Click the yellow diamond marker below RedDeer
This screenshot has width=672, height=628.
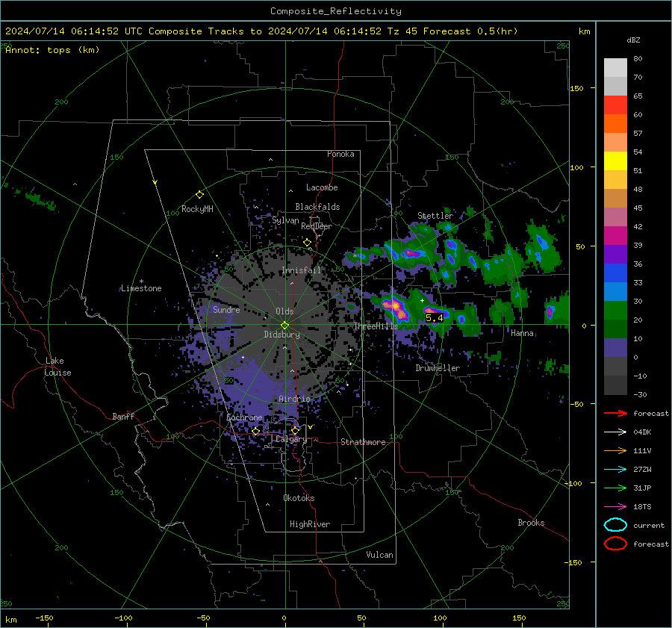(x=308, y=243)
